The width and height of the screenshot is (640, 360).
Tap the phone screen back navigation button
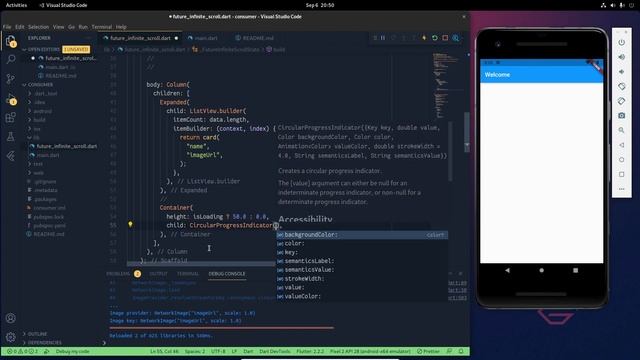point(507,270)
